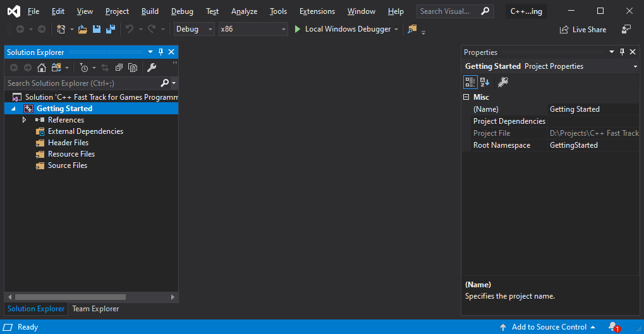Click the Undo arrow icon
Viewport: 644px width, 334px height.
130,29
